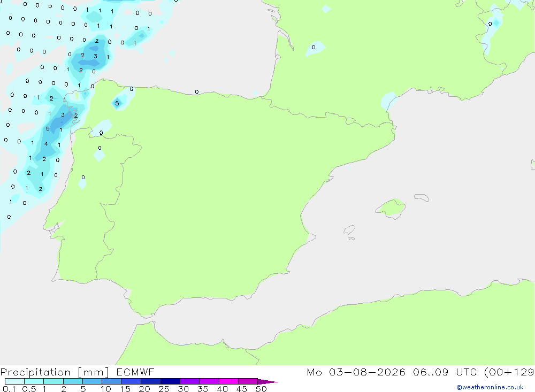Viewport: 535px width, 392px height.
Task: Select the 5–10 mm blue legend swatch
Action: coord(92,381)
